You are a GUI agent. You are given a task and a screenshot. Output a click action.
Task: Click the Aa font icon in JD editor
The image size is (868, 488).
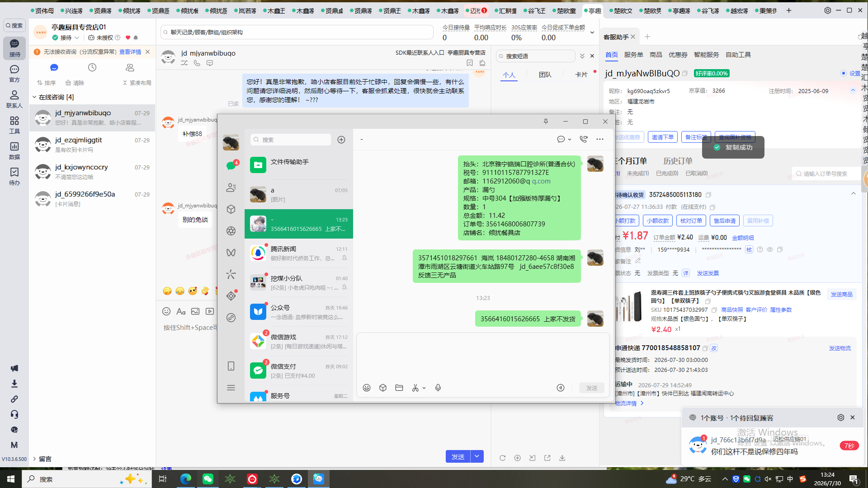(181, 311)
